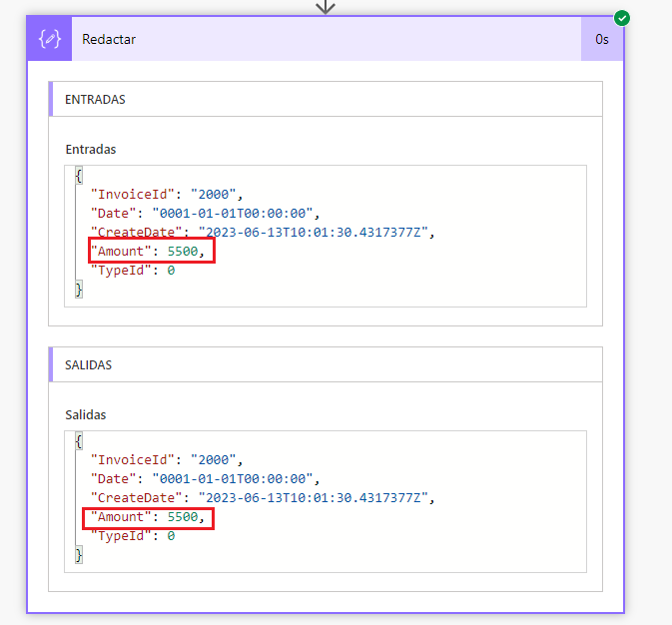This screenshot has height=625, width=672.
Task: Open the Redactar action title
Action: [109, 40]
